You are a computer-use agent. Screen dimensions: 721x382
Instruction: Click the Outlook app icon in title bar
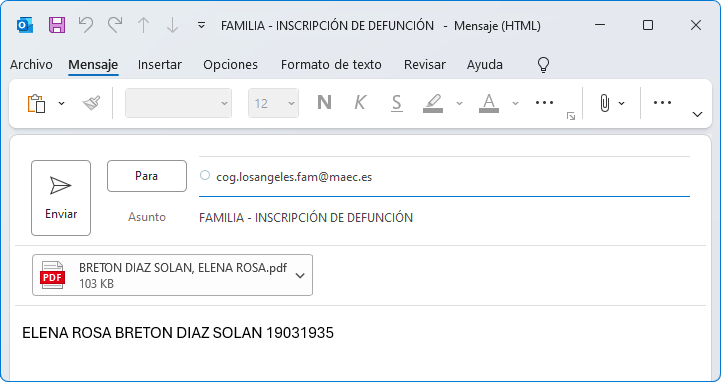(x=24, y=25)
